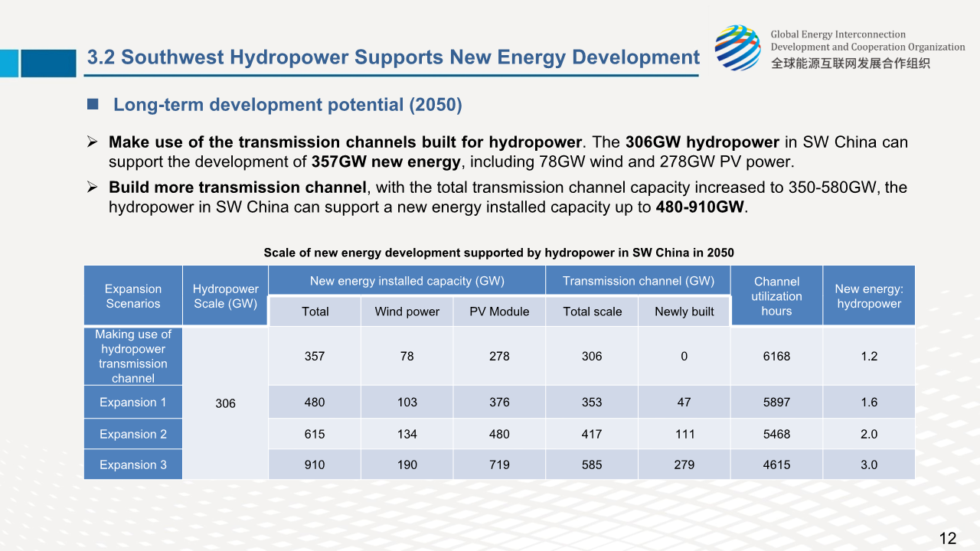The height and width of the screenshot is (551, 980).
Task: Click the 'Hydropower Scale (GW)' column header
Action: (x=225, y=296)
